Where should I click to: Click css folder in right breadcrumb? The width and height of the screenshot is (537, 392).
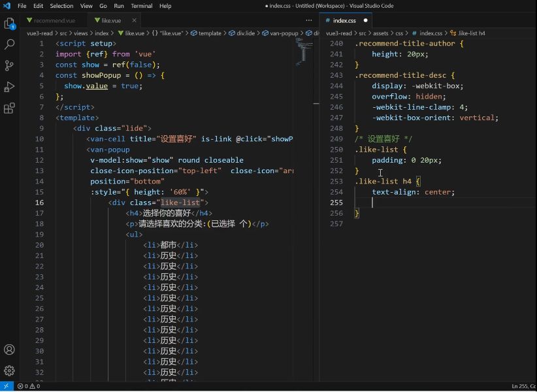click(x=399, y=33)
